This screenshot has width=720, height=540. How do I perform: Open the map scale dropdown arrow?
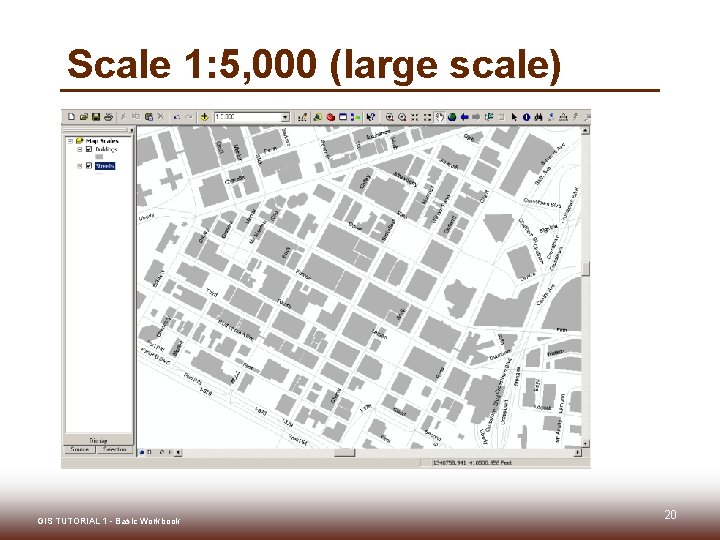coord(285,118)
